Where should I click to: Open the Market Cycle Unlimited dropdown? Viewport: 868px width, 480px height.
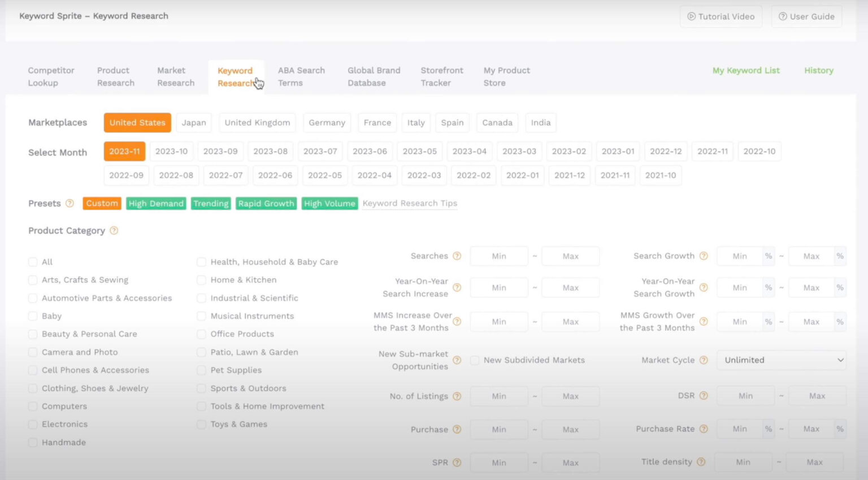click(781, 360)
